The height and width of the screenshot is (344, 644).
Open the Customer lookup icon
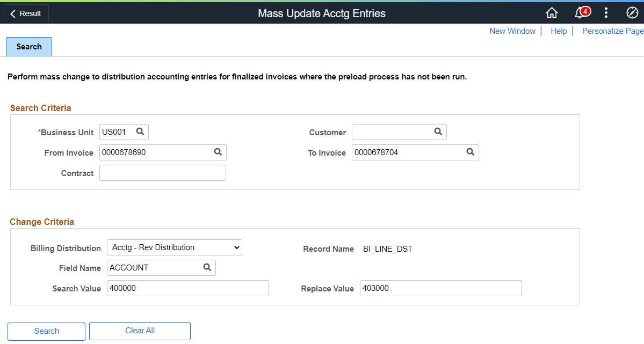pos(438,131)
